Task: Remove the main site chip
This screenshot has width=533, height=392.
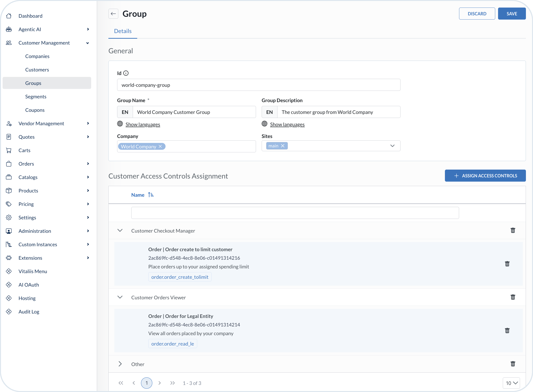Action: tap(283, 146)
